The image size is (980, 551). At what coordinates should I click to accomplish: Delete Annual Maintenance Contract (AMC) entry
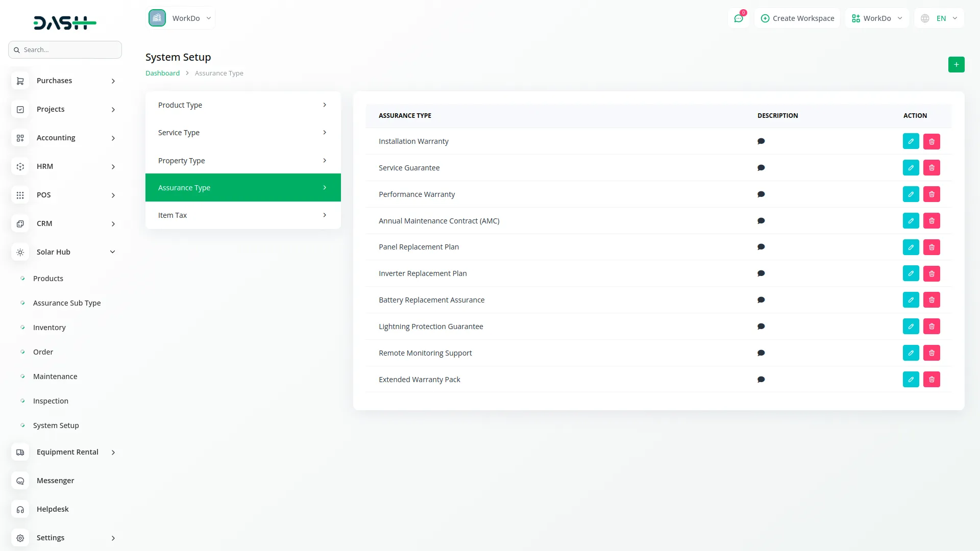tap(932, 221)
